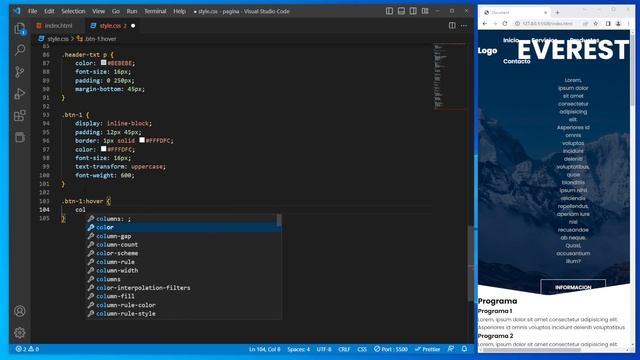Open the Explorer view in activity bar
This screenshot has height=360, width=640.
point(20,29)
